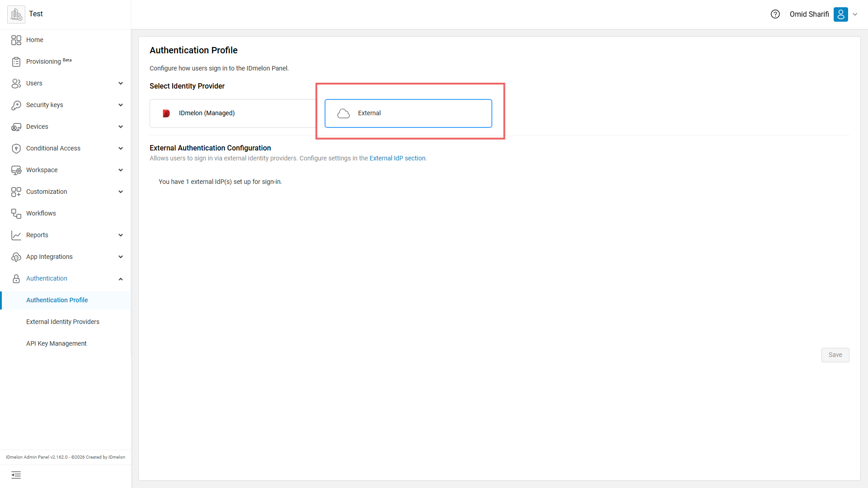This screenshot has height=488, width=868.
Task: Click the Omid Sharifi username
Action: coord(809,14)
